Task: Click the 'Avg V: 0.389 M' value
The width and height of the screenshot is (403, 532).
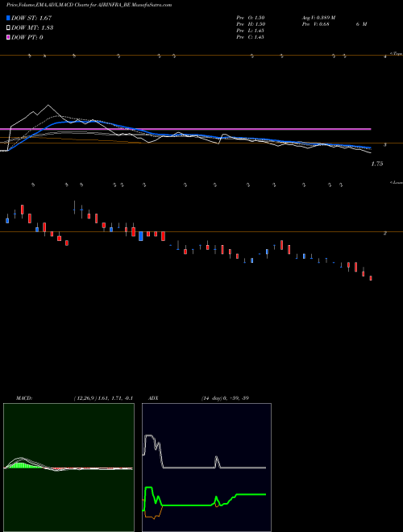Action: click(x=318, y=18)
